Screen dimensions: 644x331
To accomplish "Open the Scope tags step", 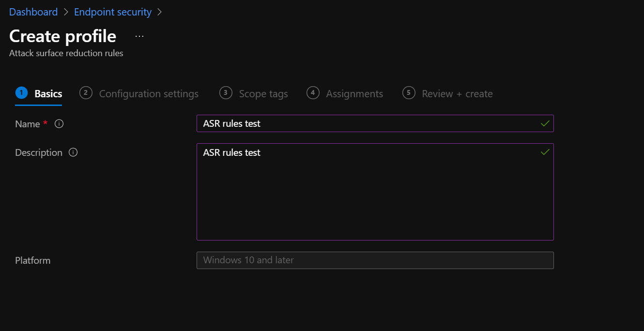I will (x=263, y=93).
